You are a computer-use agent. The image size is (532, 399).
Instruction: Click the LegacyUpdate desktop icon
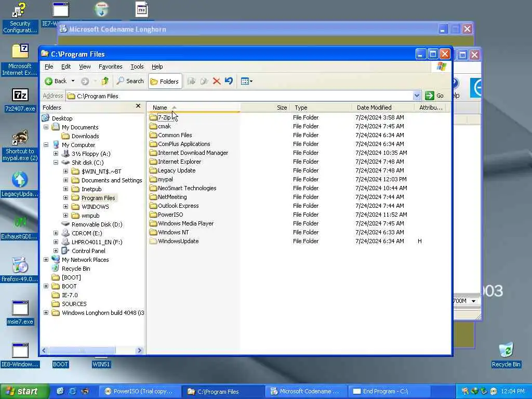tap(20, 184)
